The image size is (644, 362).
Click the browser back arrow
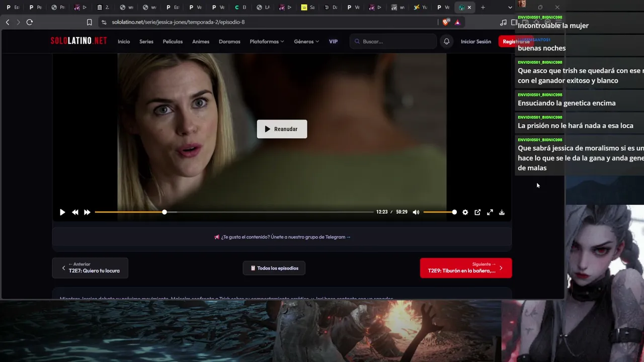click(8, 22)
